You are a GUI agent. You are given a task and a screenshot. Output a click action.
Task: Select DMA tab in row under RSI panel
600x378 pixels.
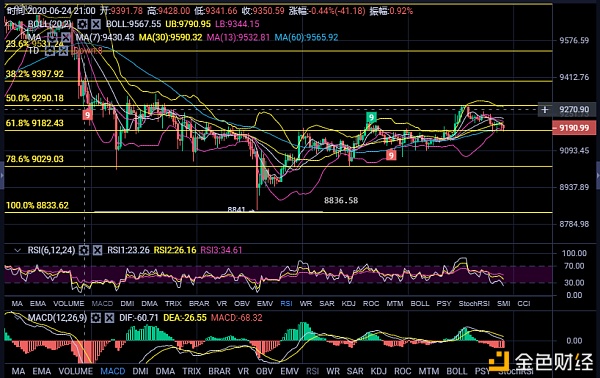tap(149, 303)
